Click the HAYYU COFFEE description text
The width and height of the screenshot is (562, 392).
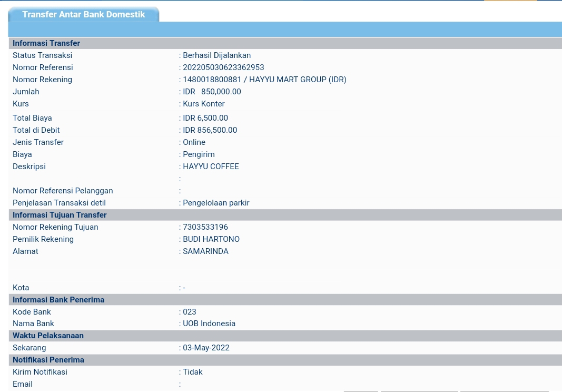click(x=211, y=166)
